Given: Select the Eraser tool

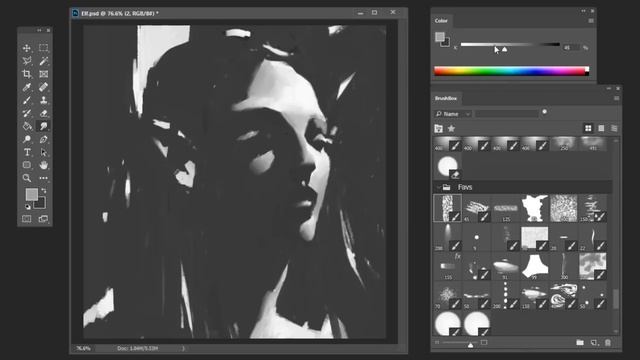Looking at the screenshot, I should click(x=43, y=113).
